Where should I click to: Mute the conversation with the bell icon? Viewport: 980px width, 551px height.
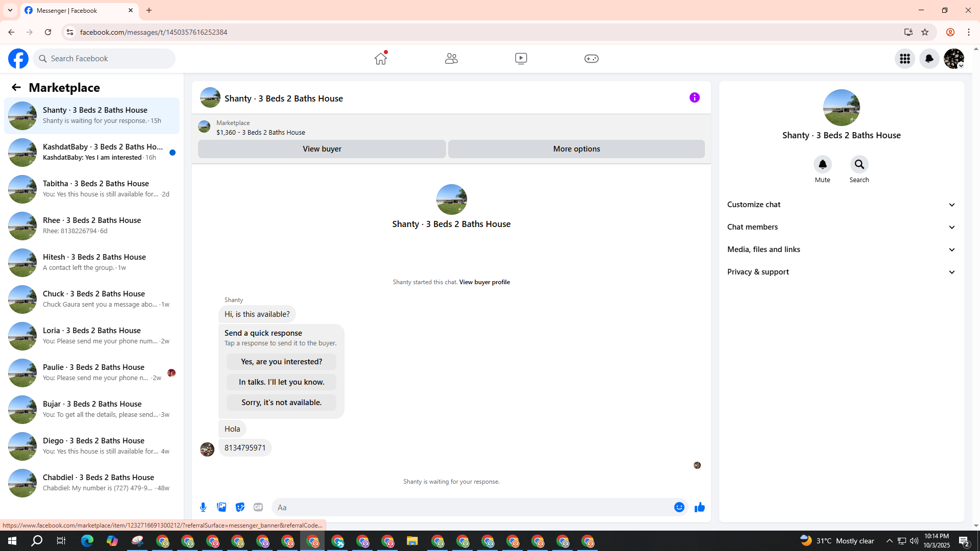tap(823, 164)
